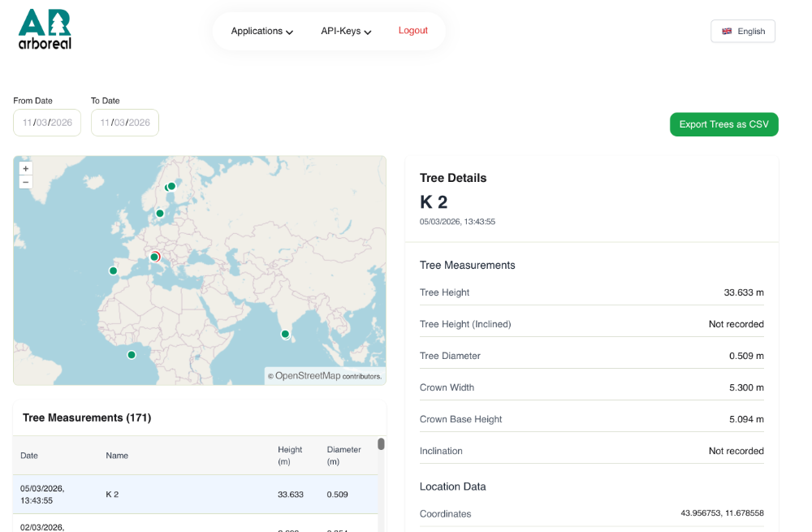This screenshot has height=532, width=812.
Task: Click the Height (m) column header
Action: click(290, 456)
